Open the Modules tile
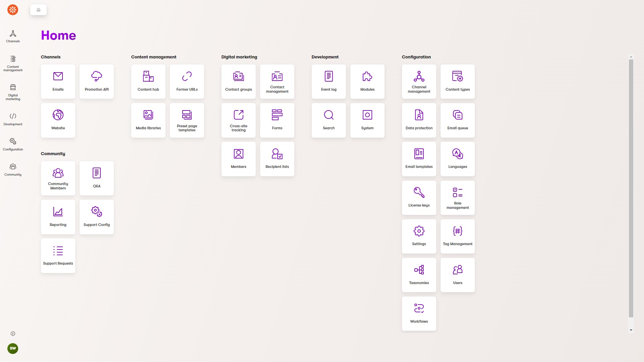This screenshot has width=644, height=362. 367,82
